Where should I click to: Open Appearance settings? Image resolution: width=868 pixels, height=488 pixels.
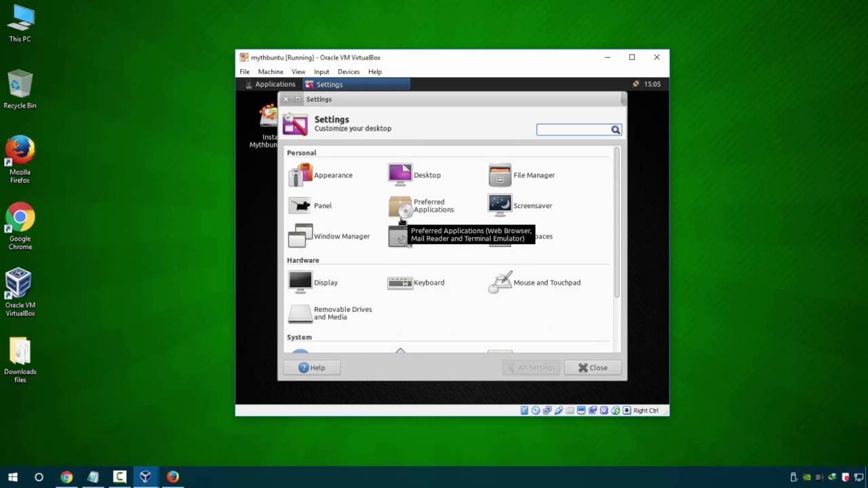tap(321, 175)
